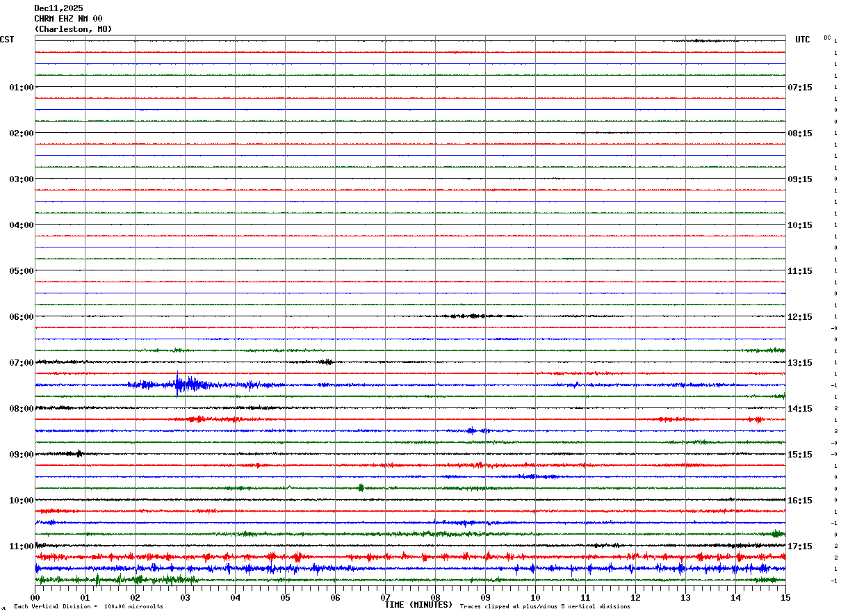841x616 pixels.
Task: Select the 08:00 CST time label
Action: tap(21, 409)
